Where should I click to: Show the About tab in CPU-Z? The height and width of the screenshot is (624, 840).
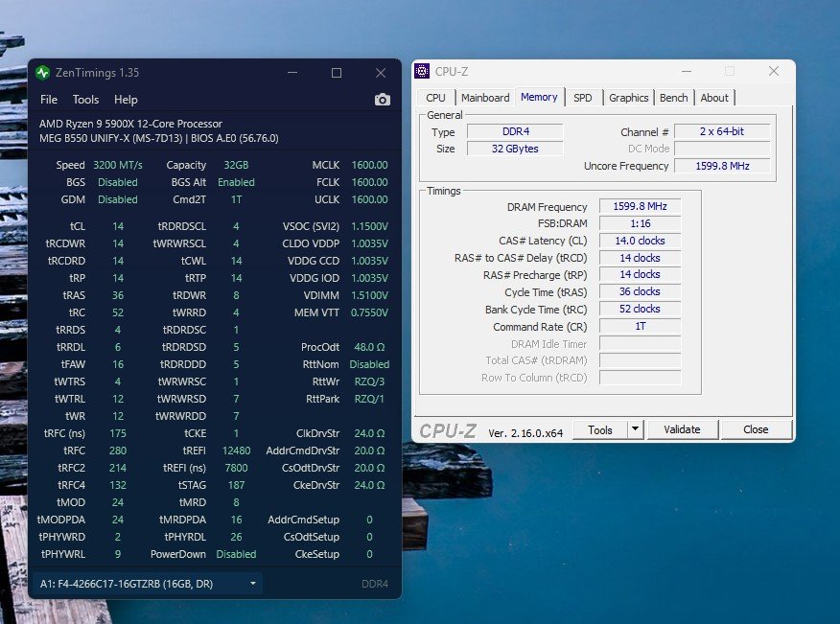[x=714, y=98]
